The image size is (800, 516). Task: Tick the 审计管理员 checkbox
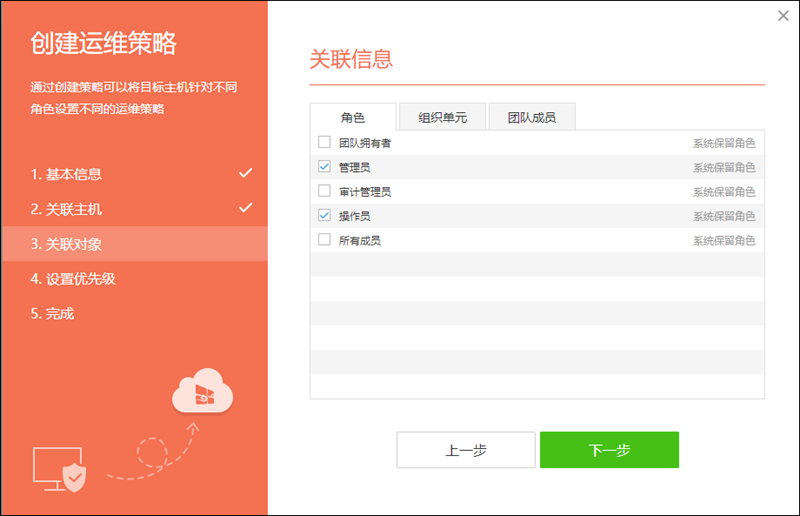tap(324, 191)
